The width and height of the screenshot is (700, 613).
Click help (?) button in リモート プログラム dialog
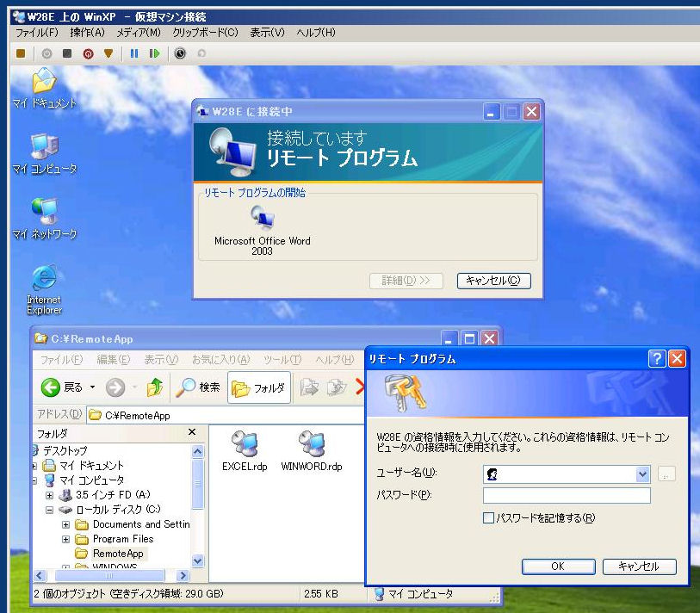[657, 358]
